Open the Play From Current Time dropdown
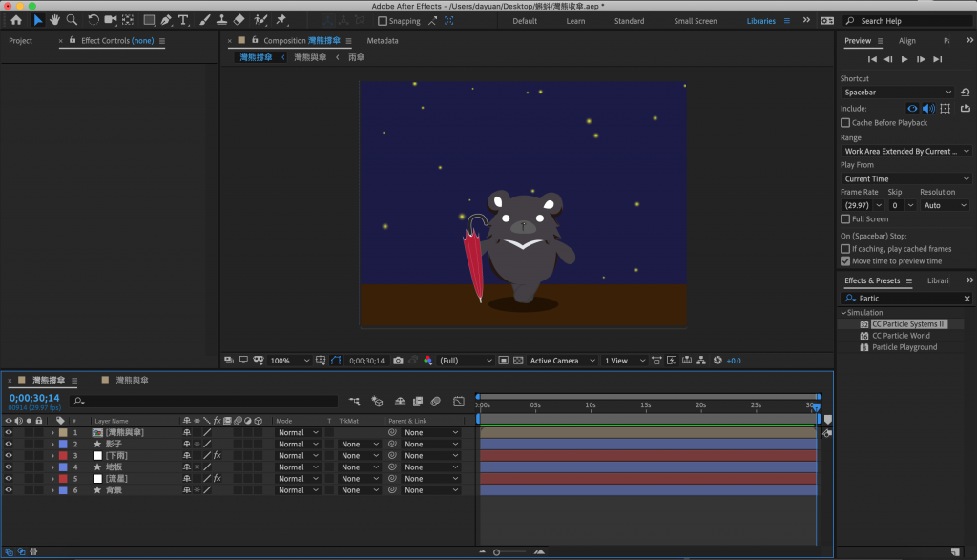The image size is (977, 560). pos(906,178)
